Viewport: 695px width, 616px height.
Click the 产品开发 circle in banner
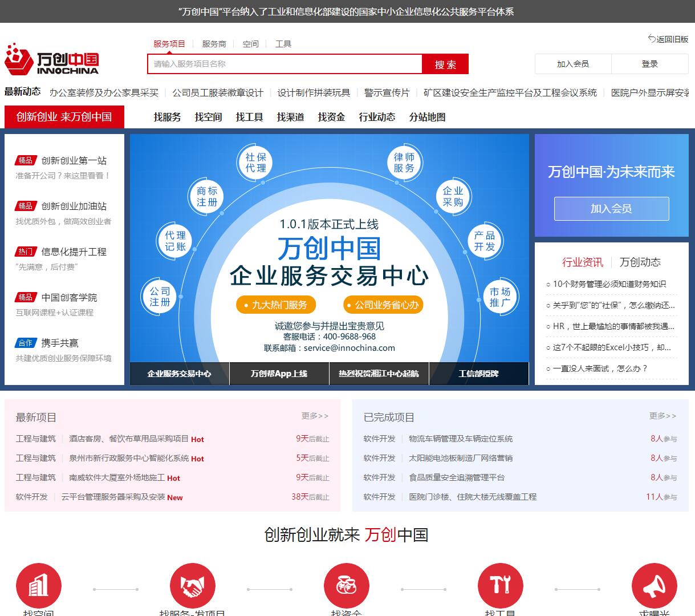coord(485,241)
